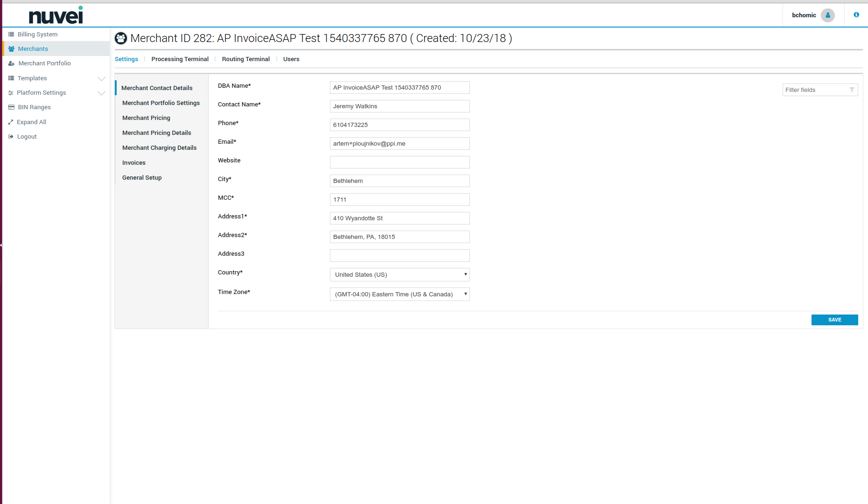Select Merchant Pricing Details section
This screenshot has width=868, height=504.
(157, 133)
